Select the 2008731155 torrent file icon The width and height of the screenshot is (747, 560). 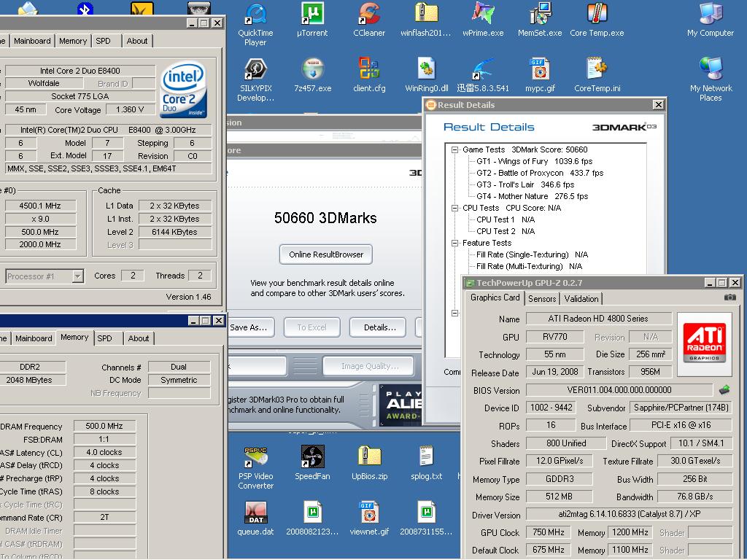click(x=426, y=513)
